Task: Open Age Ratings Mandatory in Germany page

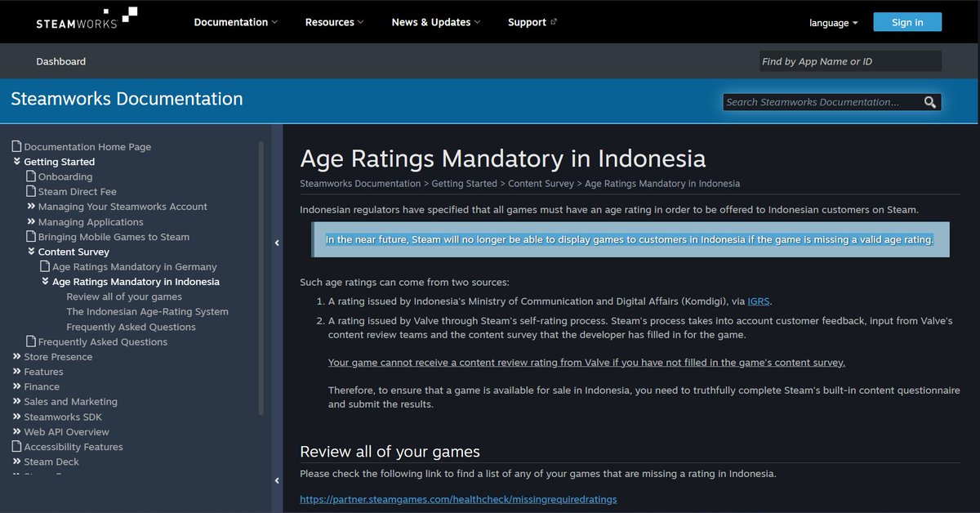Action: 135,266
